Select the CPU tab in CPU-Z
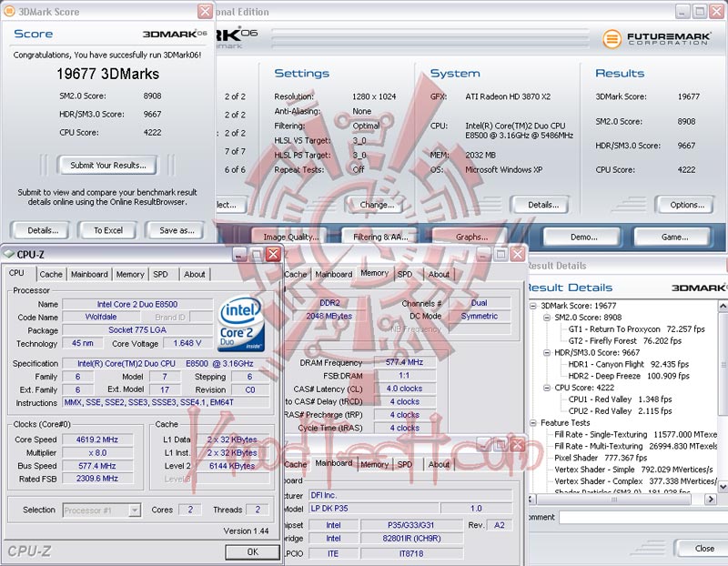728x566 pixels. (x=17, y=273)
